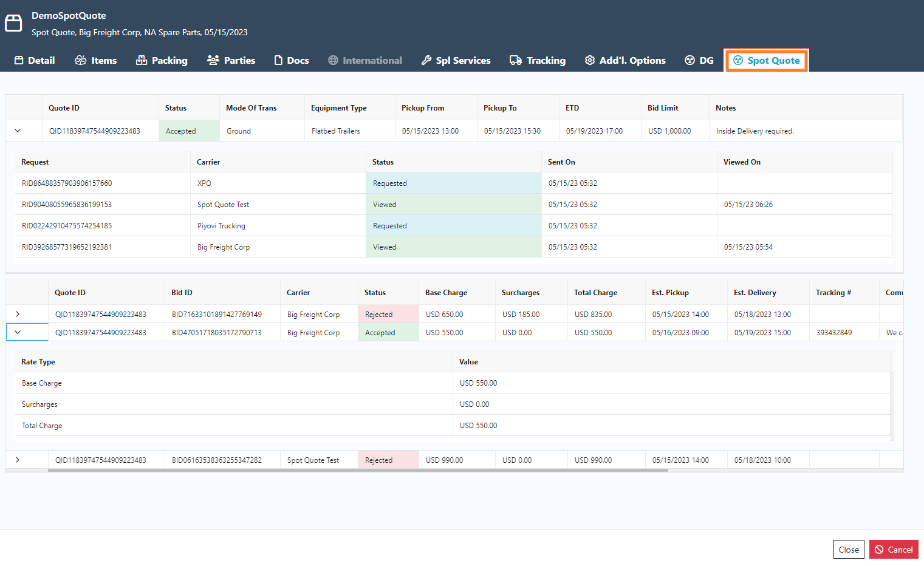Go to the Packing tab

162,60
